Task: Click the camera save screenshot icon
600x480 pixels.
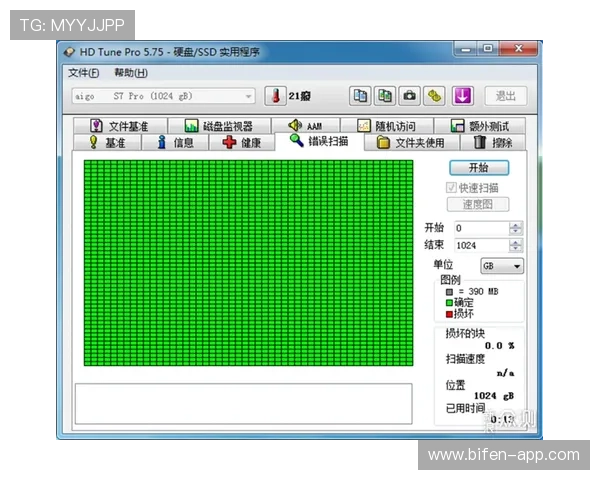Action: point(409,96)
